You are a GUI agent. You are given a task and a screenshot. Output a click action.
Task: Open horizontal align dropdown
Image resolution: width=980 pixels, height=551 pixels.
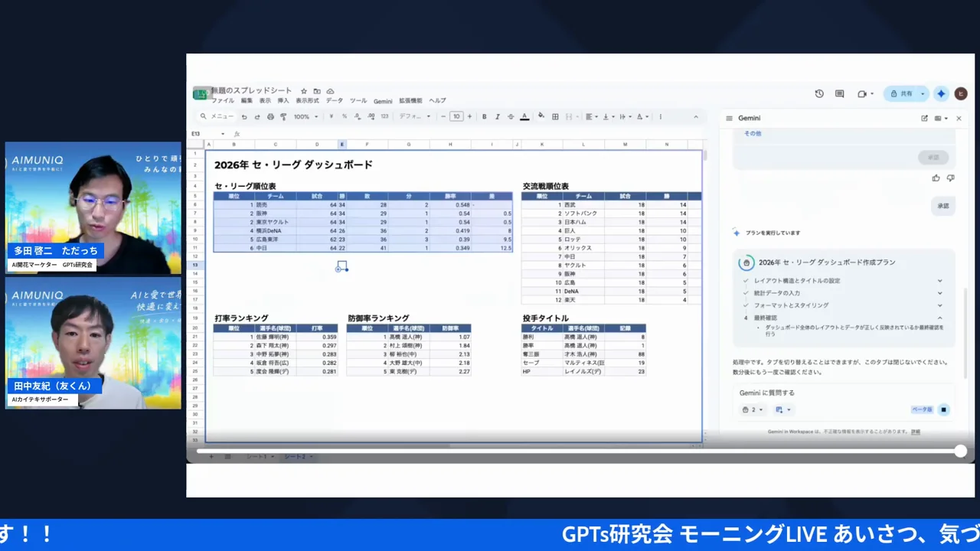591,117
